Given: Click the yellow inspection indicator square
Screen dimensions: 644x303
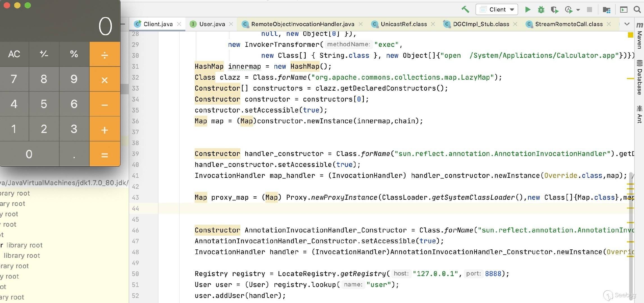Looking at the screenshot, I should (x=631, y=35).
